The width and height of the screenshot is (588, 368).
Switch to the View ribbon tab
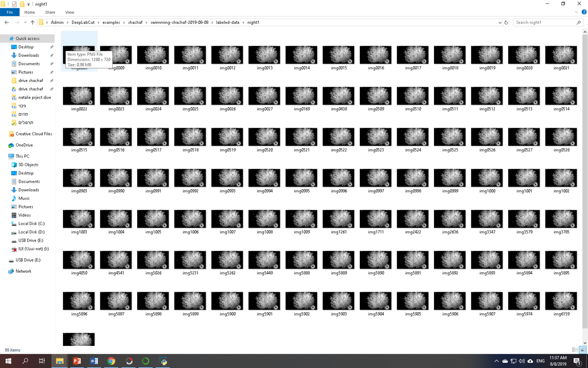pyautogui.click(x=69, y=12)
